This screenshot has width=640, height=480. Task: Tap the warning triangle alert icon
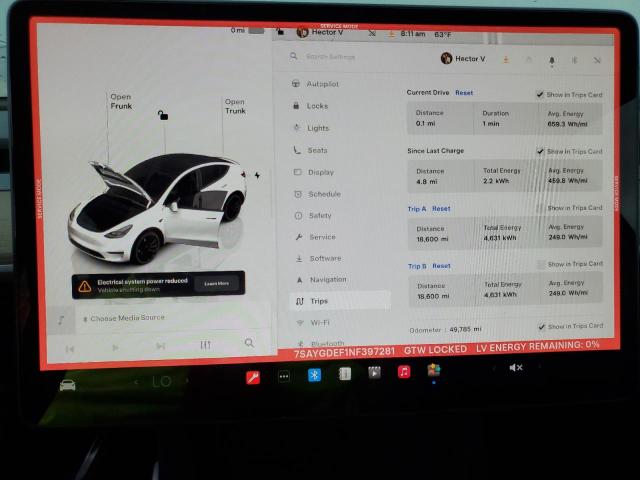tap(85, 287)
